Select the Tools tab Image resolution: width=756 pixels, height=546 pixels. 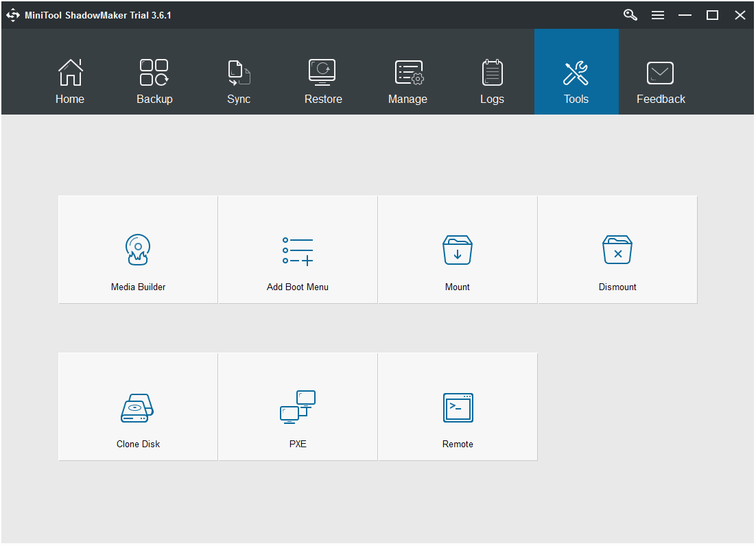point(576,81)
